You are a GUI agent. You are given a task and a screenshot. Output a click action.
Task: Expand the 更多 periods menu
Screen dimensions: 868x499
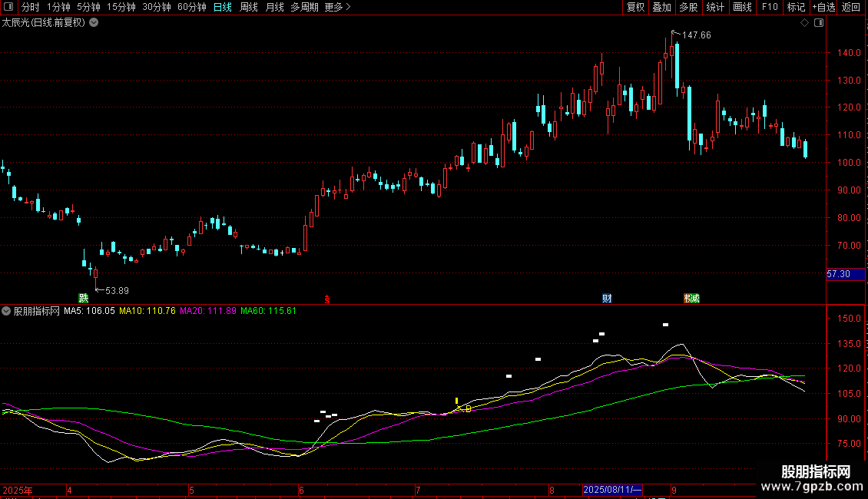338,7
